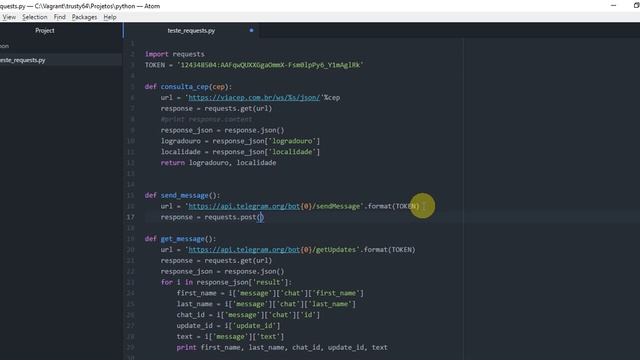Screen dimensions: 640x360
Task: Click the 'import requests' line
Action: [x=175, y=54]
